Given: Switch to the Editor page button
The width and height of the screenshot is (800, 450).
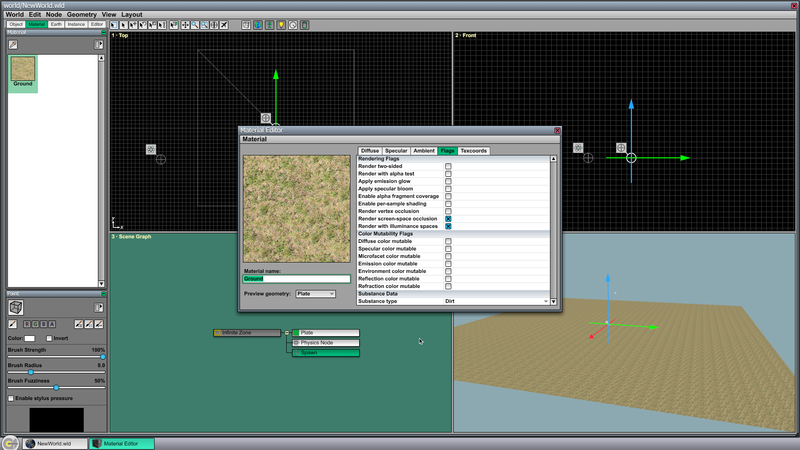Looking at the screenshot, I should [96, 24].
